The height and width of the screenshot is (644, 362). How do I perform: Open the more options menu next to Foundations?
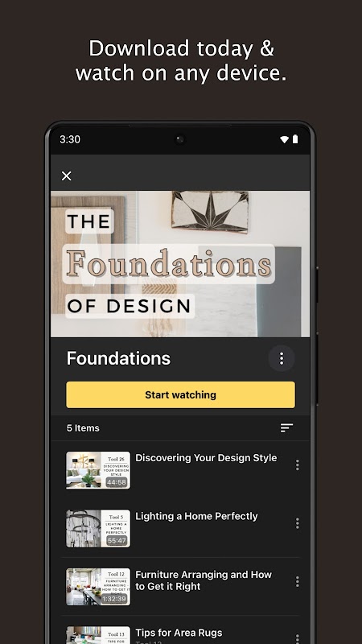[282, 358]
